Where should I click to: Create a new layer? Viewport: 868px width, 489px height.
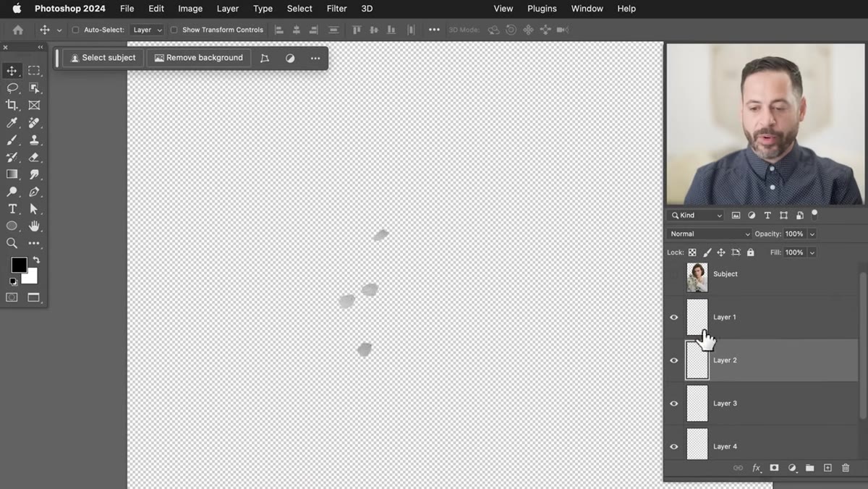coord(827,468)
